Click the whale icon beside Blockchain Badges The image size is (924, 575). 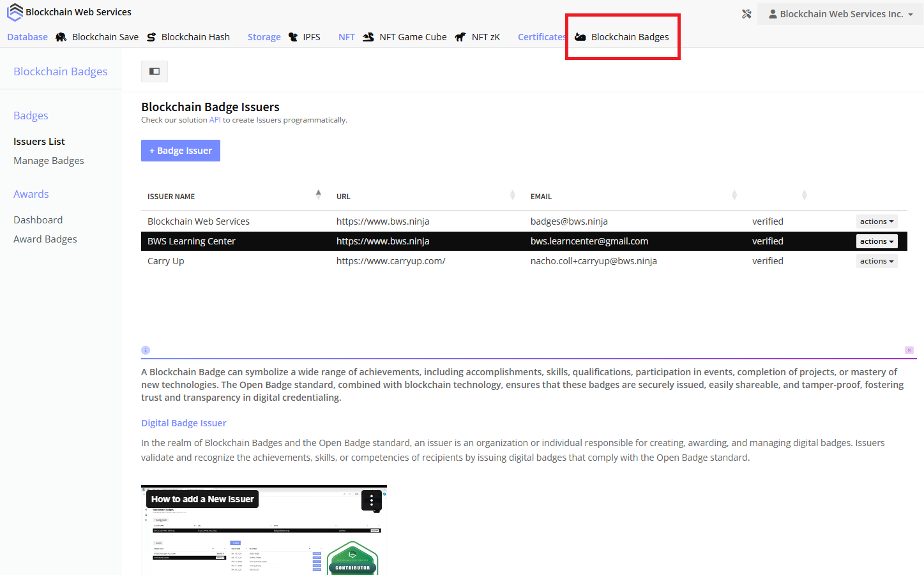(x=580, y=37)
